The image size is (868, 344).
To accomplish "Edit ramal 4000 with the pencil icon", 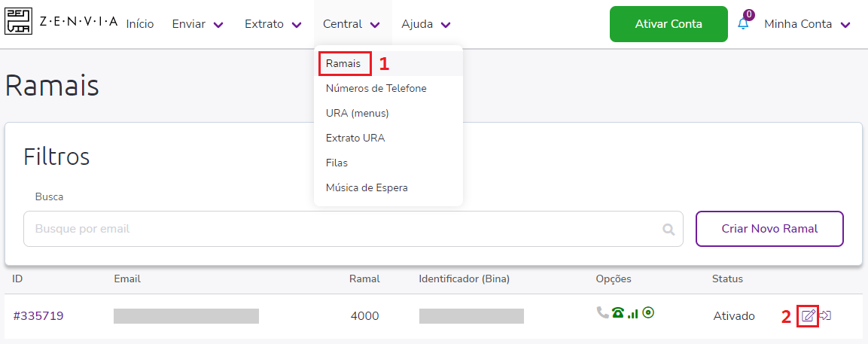I will (808, 315).
